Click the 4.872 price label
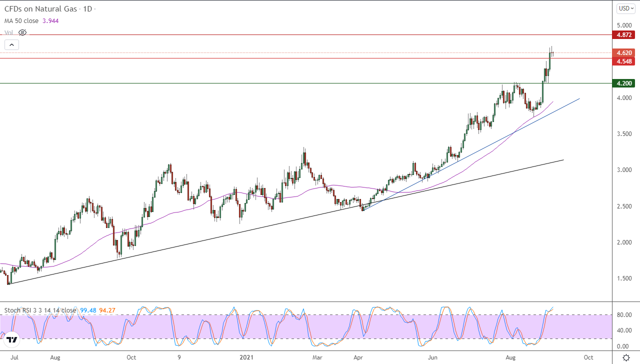Viewport: 640px width, 364px height. [x=623, y=35]
